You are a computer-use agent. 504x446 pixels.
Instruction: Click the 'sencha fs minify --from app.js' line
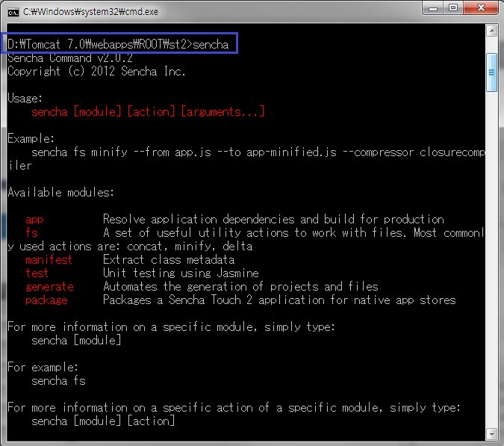pos(258,152)
